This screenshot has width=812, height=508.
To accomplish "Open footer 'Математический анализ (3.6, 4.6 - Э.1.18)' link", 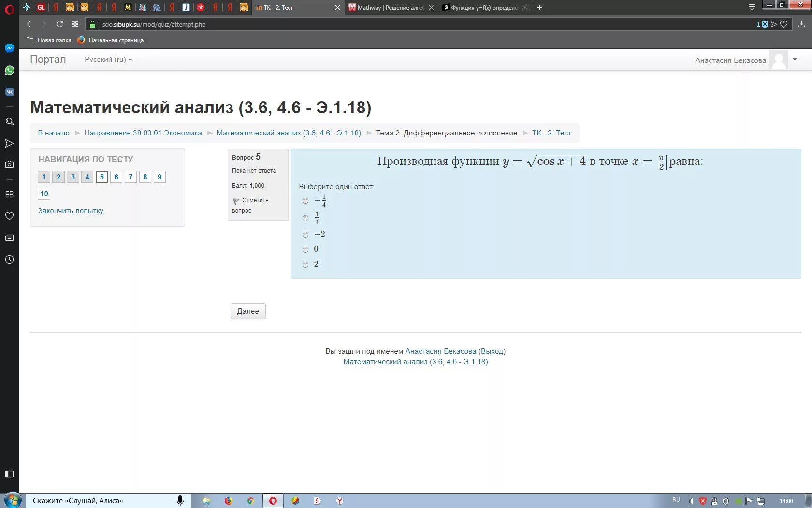I will pos(416,362).
